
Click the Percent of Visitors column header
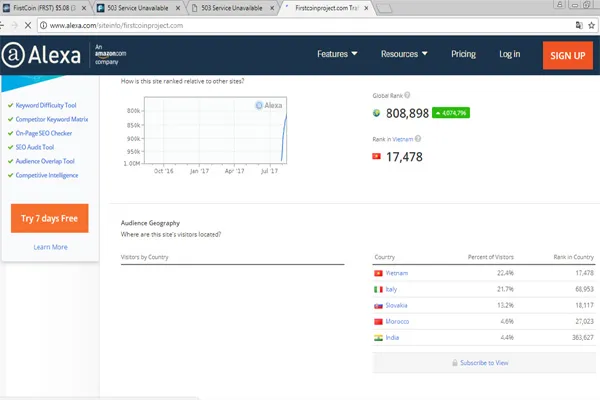[491, 257]
